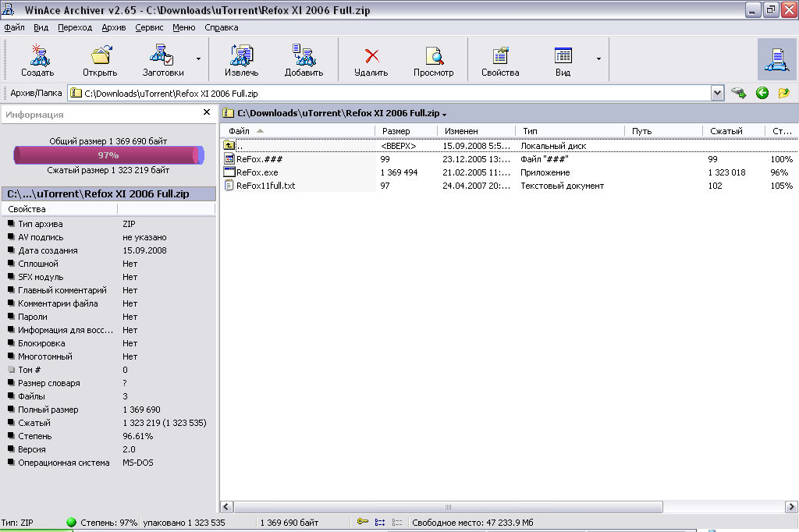This screenshot has width=799, height=532.
Task: Click the Дата создания property row
Action: (x=108, y=250)
